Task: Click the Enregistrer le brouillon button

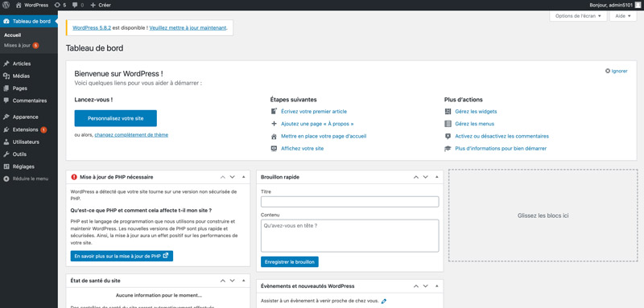Action: pyautogui.click(x=290, y=261)
